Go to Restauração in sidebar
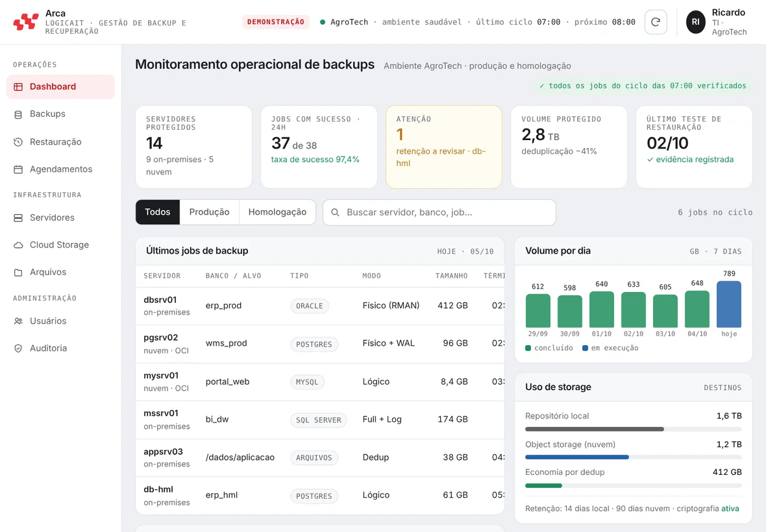The width and height of the screenshot is (766, 532). (x=60, y=142)
